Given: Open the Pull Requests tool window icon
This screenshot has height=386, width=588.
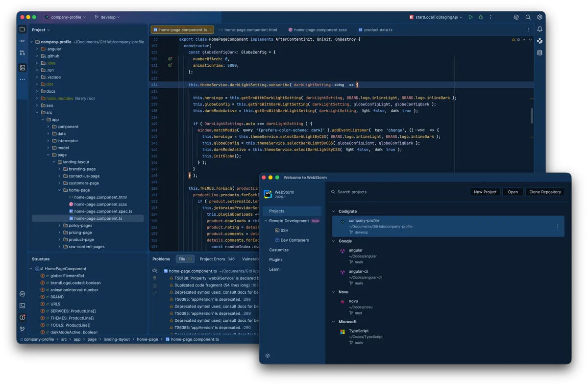Looking at the screenshot, I should point(22,52).
